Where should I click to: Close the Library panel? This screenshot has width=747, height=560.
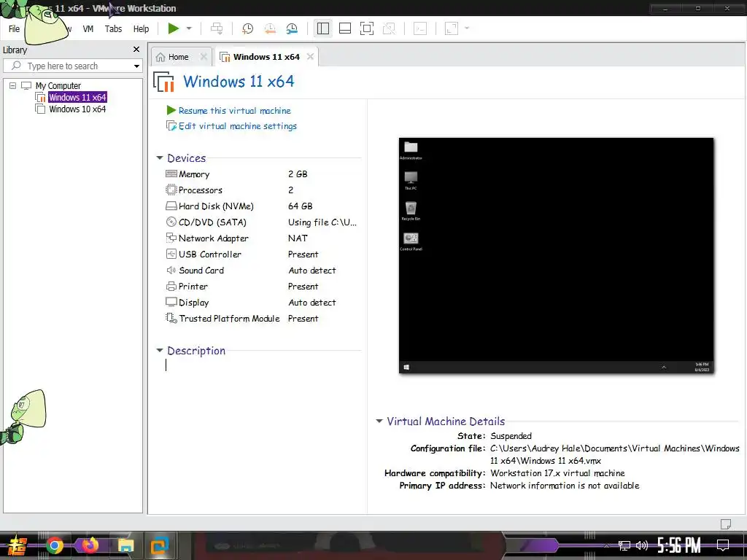(x=136, y=50)
